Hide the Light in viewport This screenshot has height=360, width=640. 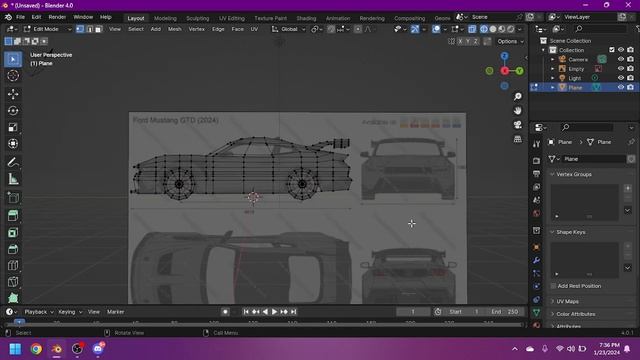pyautogui.click(x=621, y=78)
